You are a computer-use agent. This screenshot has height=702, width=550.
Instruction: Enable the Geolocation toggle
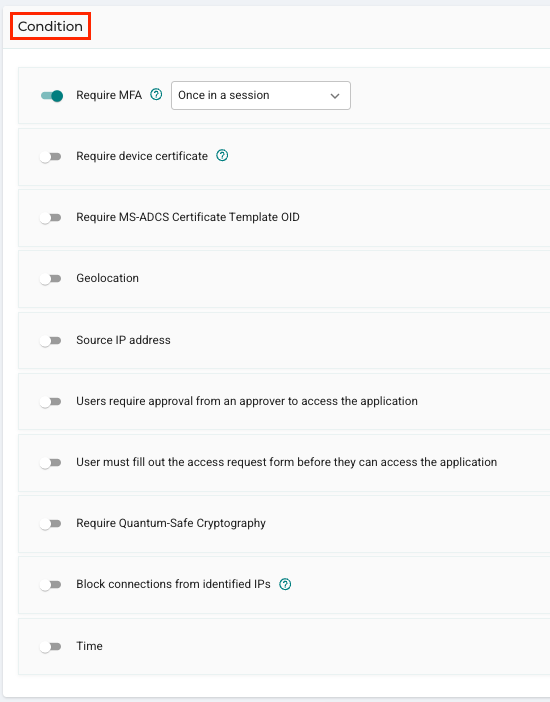pyautogui.click(x=50, y=279)
